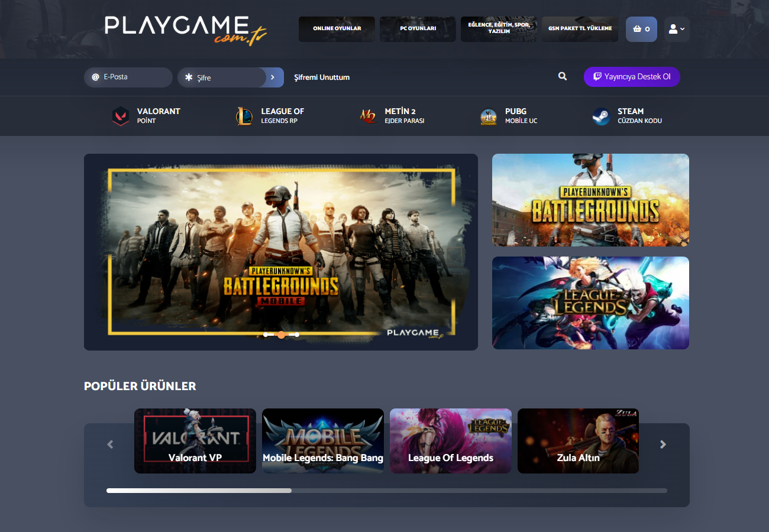Open the PC Oyunları menu
769x532 pixels.
[x=418, y=29]
